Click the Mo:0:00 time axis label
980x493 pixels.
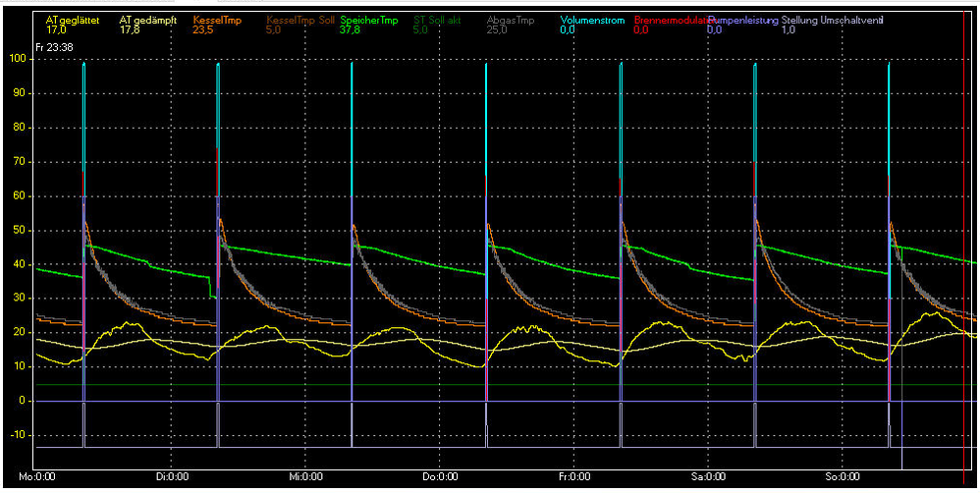(49, 477)
